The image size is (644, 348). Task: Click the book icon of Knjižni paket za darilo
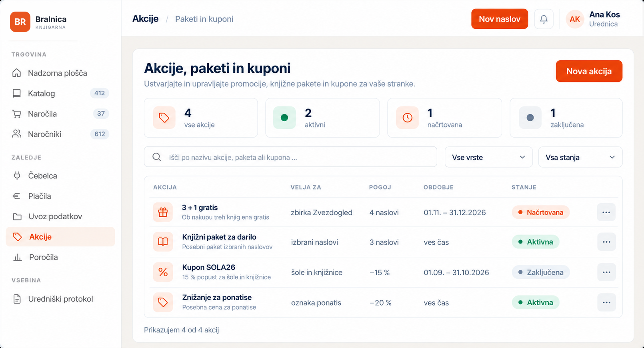pyautogui.click(x=163, y=242)
